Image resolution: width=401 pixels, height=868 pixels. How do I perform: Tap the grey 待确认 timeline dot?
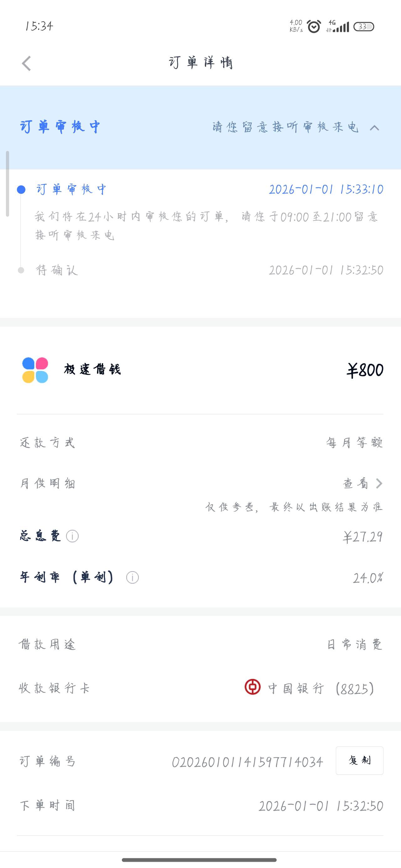tap(21, 270)
